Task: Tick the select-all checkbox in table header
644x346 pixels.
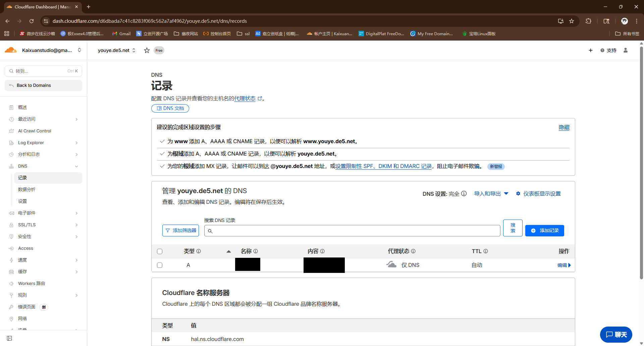Action: [x=160, y=251]
